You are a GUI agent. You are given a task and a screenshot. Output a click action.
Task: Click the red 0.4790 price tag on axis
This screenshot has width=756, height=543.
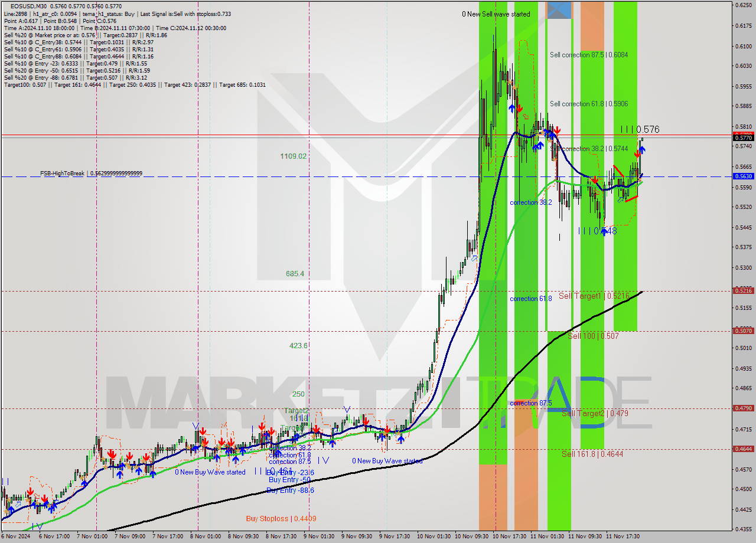743,408
